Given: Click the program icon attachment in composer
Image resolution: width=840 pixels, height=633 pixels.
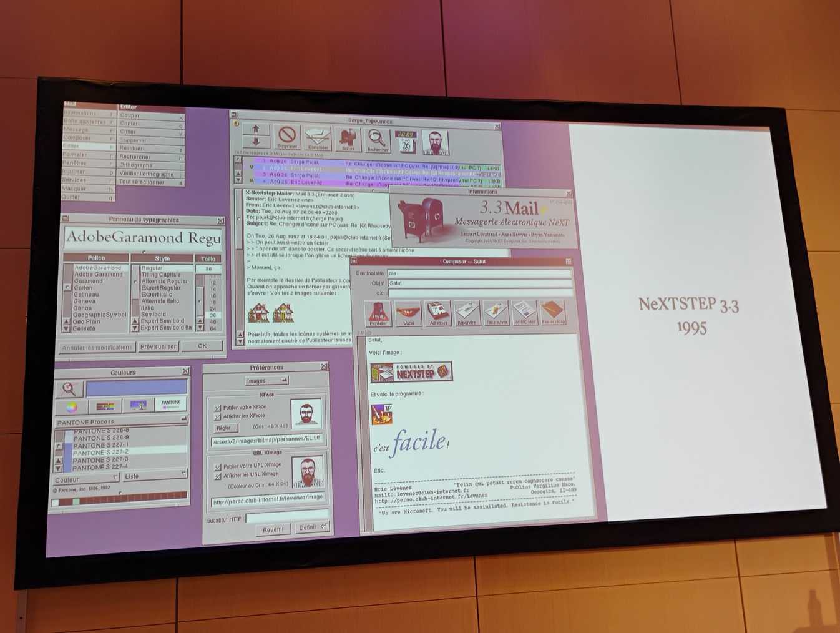Looking at the screenshot, I should click(381, 414).
